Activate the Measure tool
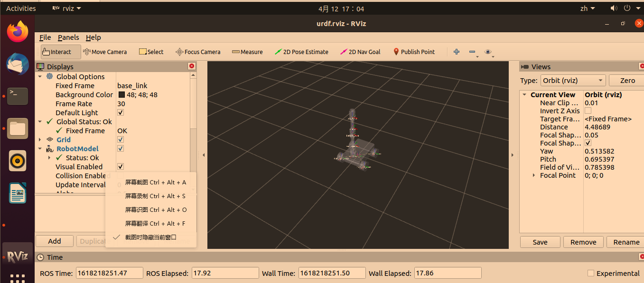Viewport: 644px width, 283px height. pos(247,52)
